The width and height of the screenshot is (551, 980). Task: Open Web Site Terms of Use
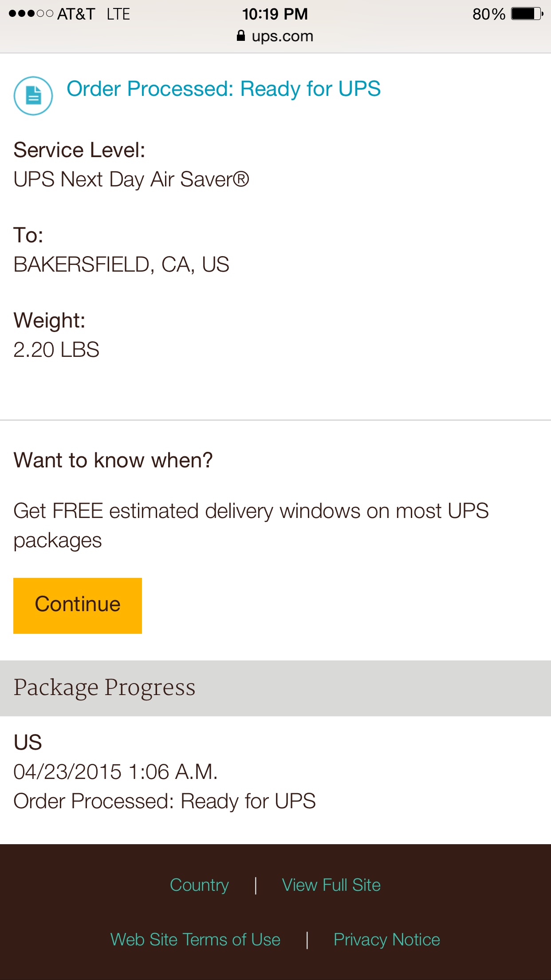[195, 940]
